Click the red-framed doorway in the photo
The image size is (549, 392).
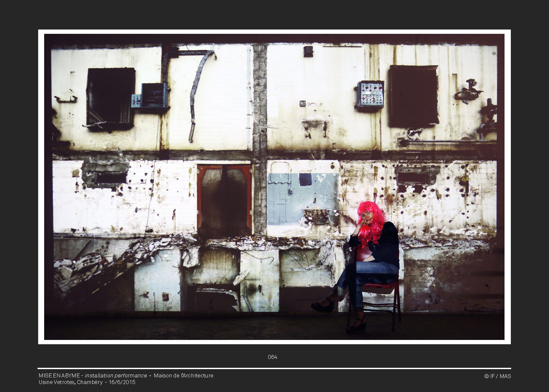[224, 201]
